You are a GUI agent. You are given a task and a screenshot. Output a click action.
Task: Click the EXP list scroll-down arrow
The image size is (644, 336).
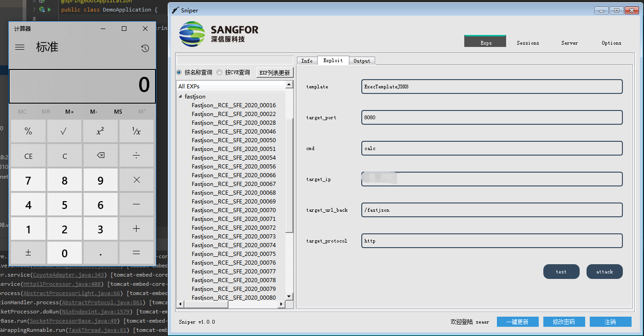[289, 296]
